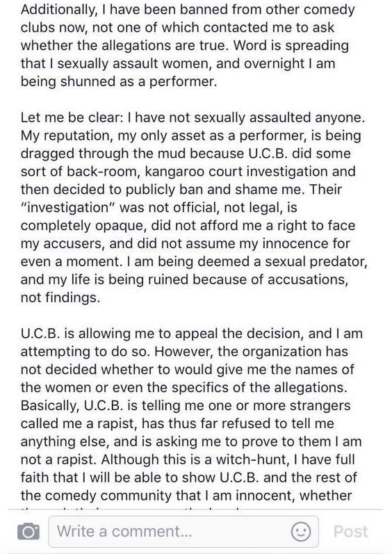Click the phrase 'completely opaque'

tap(83, 226)
